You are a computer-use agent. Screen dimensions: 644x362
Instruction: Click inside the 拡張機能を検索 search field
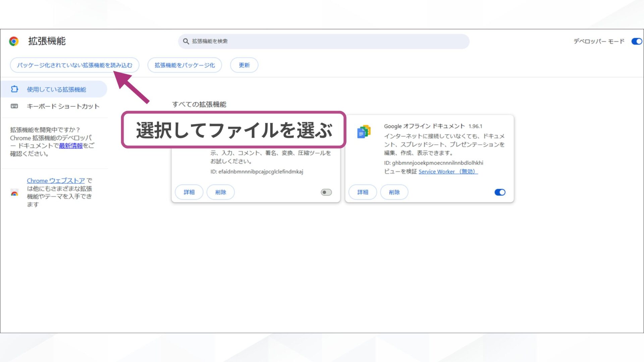268,41
